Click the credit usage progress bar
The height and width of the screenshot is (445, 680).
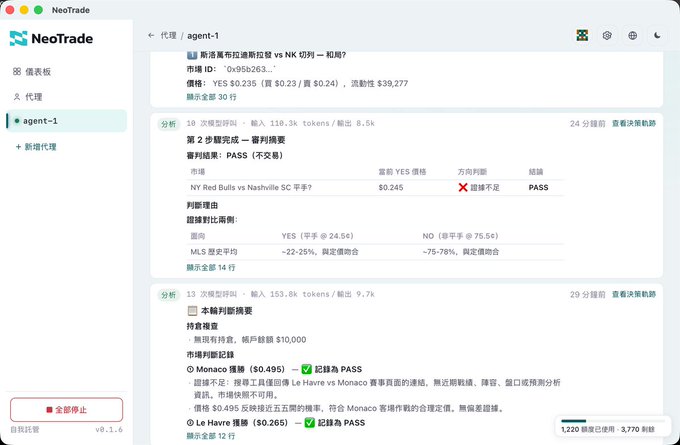pyautogui.click(x=612, y=421)
